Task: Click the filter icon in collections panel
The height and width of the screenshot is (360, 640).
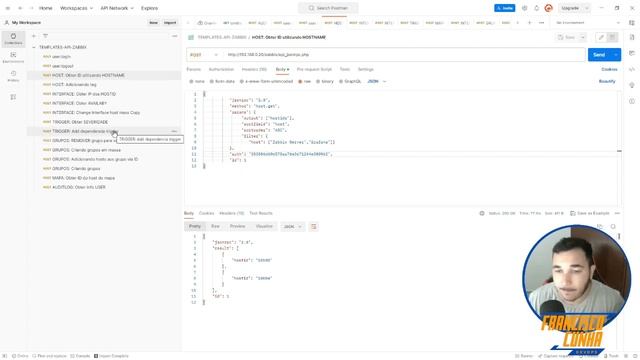Action: 45,36
